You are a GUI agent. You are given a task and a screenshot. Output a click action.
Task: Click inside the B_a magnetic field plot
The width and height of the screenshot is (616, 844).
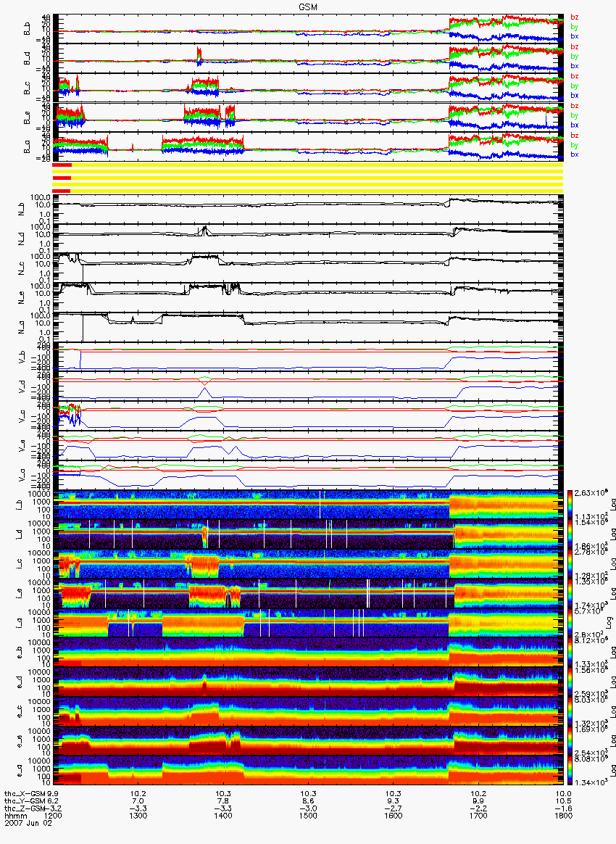tap(308, 146)
